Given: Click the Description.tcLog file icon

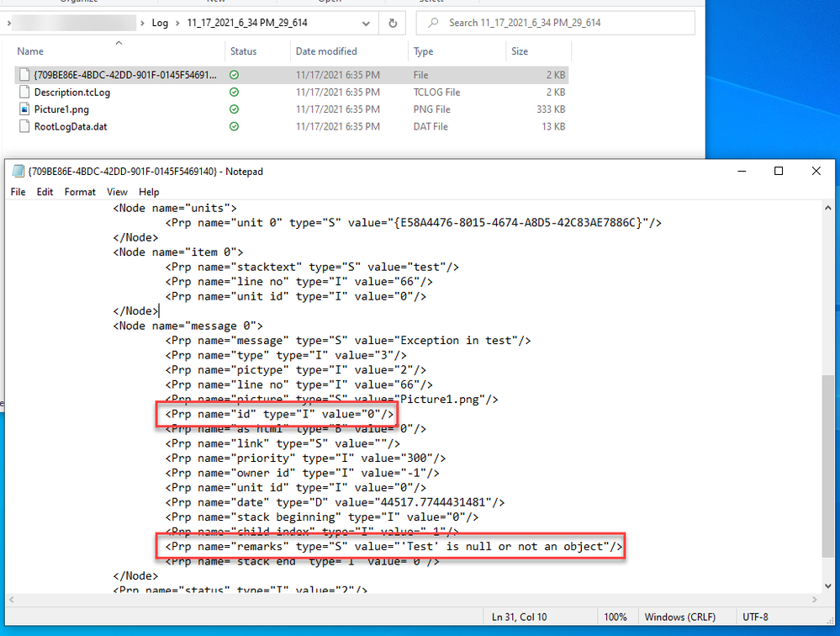Looking at the screenshot, I should [25, 93].
